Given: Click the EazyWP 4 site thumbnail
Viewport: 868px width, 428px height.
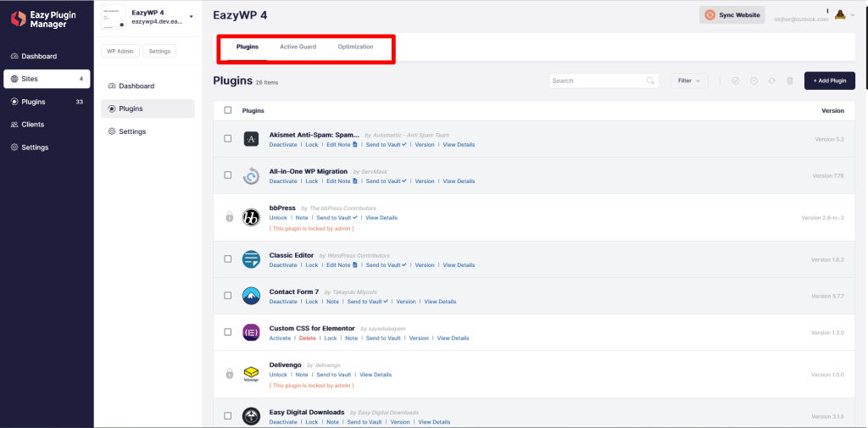Looking at the screenshot, I should click(x=114, y=17).
